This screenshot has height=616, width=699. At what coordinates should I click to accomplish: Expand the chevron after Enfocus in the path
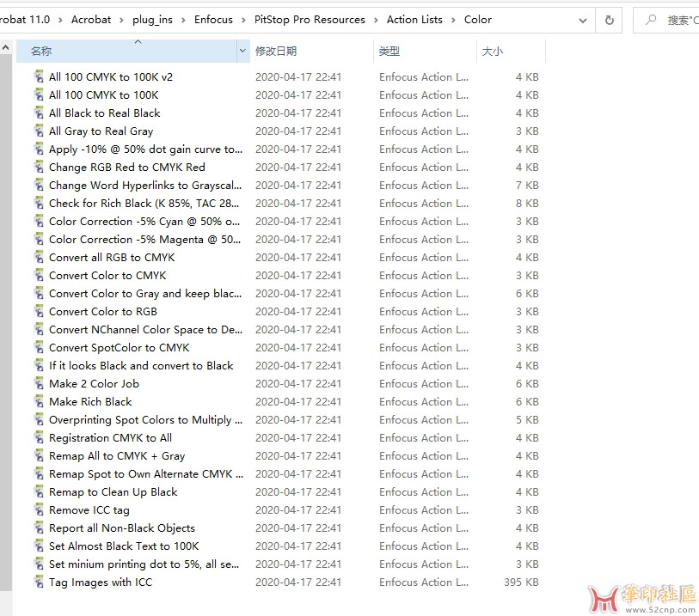point(243,20)
